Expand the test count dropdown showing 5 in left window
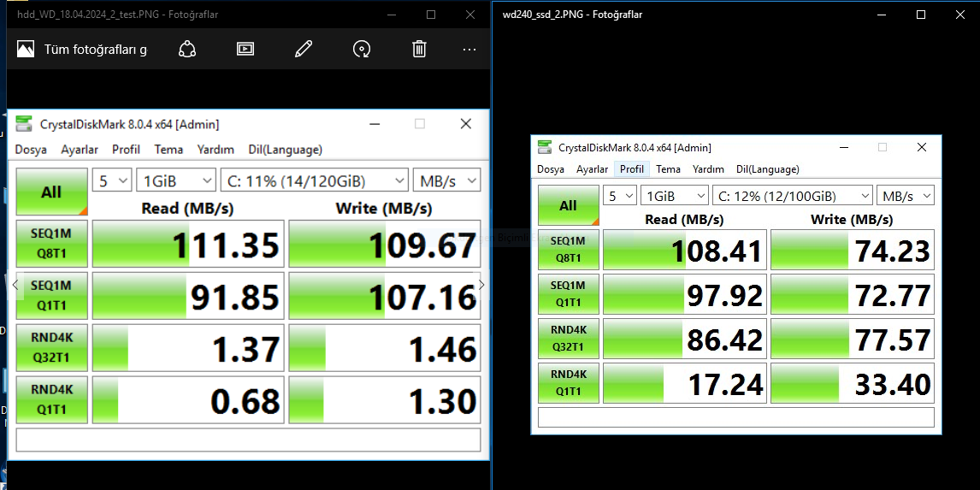The height and width of the screenshot is (490, 980). (112, 181)
